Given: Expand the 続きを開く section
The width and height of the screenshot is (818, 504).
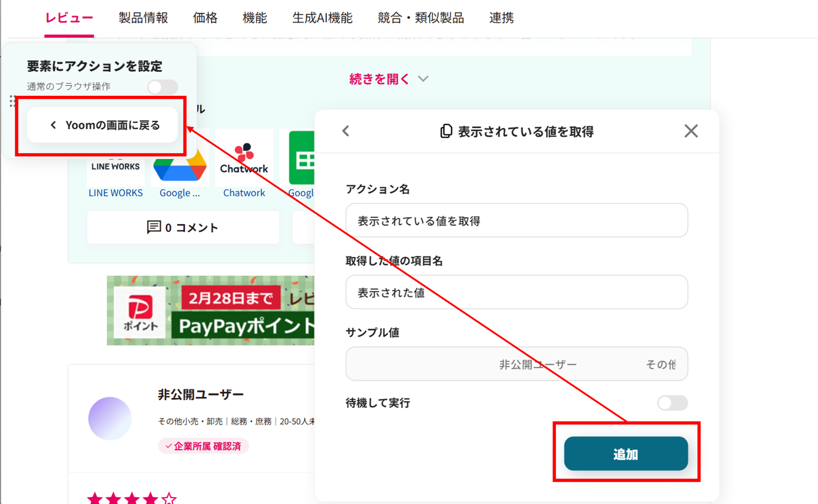Looking at the screenshot, I should (379, 79).
